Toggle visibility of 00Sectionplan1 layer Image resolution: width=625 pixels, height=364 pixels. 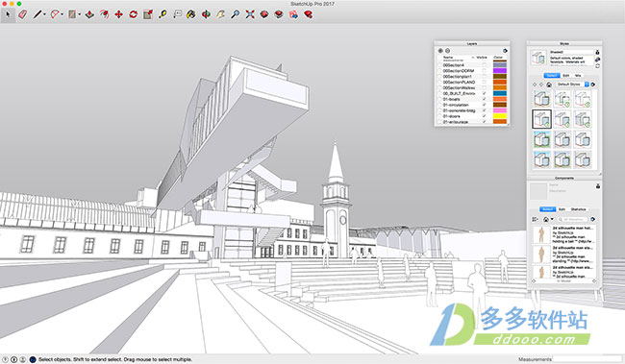tap(484, 77)
